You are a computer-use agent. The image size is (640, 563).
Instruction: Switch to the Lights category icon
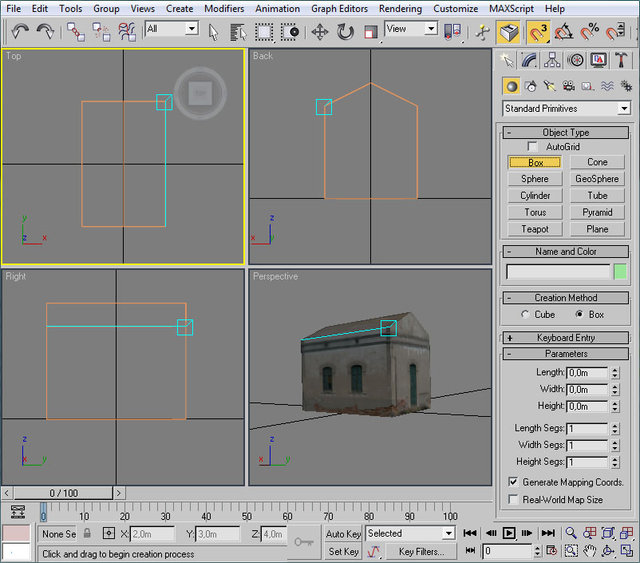coord(549,86)
